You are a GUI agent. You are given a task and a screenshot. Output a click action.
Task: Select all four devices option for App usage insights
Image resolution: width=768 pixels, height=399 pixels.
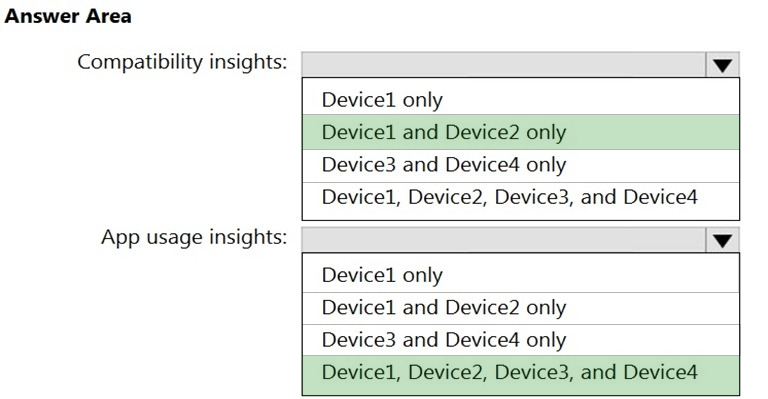[521, 373]
